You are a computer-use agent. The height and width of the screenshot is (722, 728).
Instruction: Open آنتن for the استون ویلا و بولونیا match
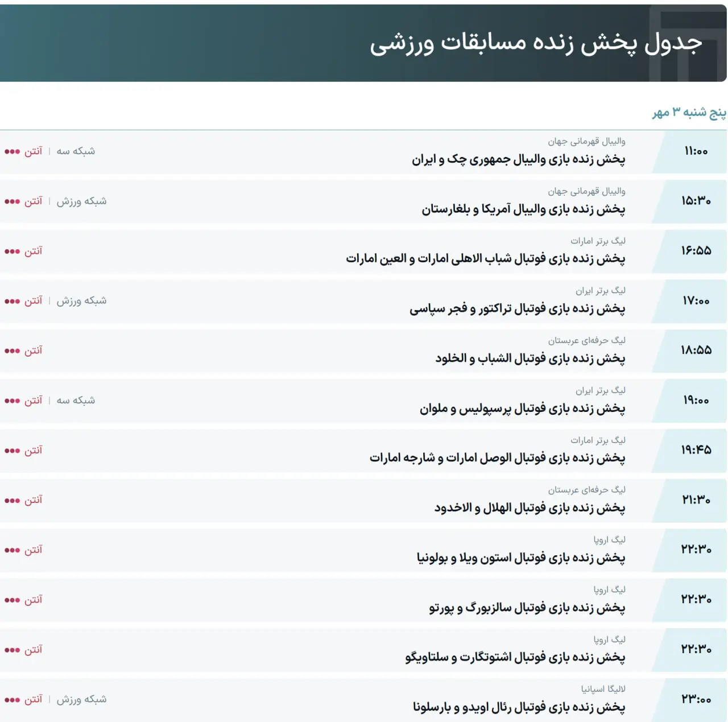coord(33,550)
